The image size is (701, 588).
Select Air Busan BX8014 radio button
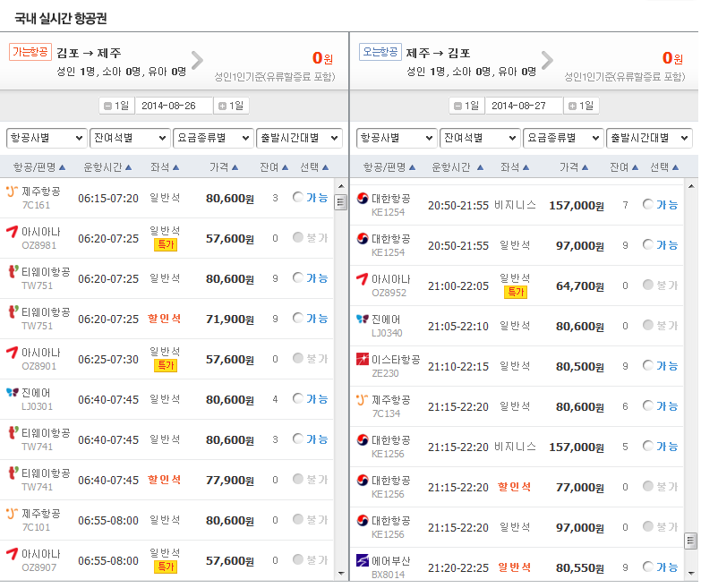[x=648, y=567]
